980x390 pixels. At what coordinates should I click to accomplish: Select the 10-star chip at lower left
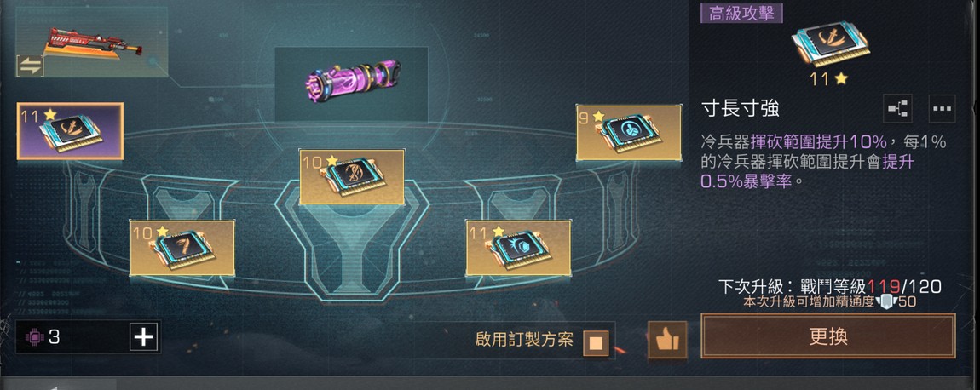coord(182,248)
